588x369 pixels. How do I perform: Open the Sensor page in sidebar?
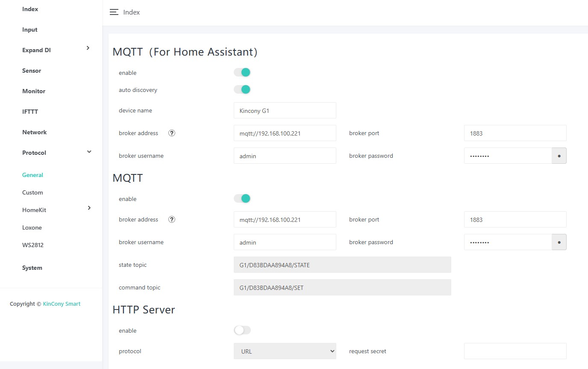[x=32, y=71]
